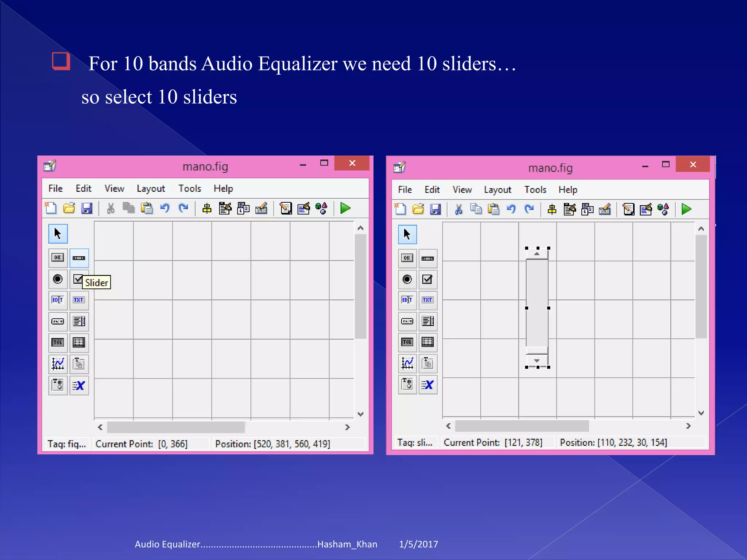Click Paste icon in left window toolbar
Viewport: 747px width, 560px height.
pos(147,208)
